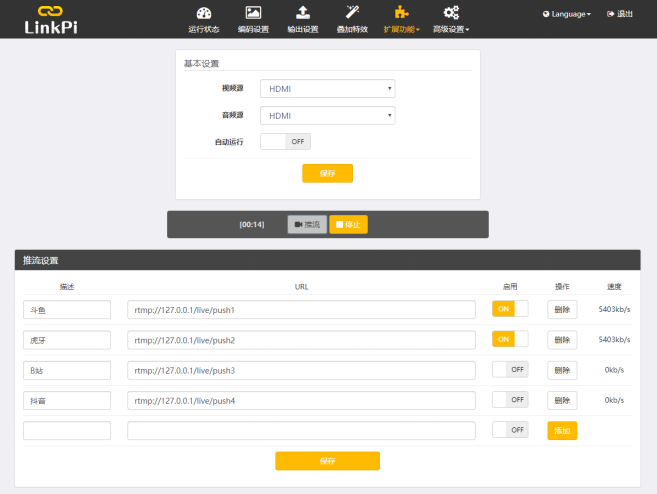Click the 扩展功能 puzzle piece icon
This screenshot has width=657, height=494.
(401, 13)
